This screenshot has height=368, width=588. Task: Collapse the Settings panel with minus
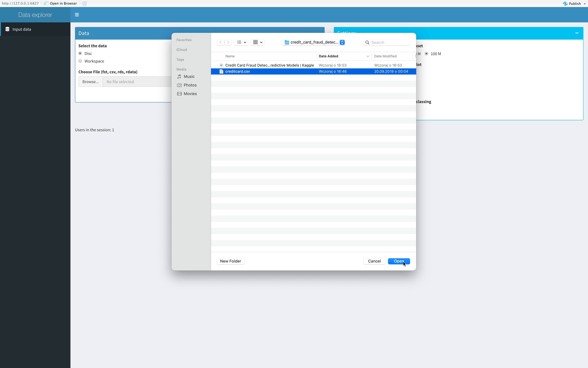pyautogui.click(x=577, y=33)
